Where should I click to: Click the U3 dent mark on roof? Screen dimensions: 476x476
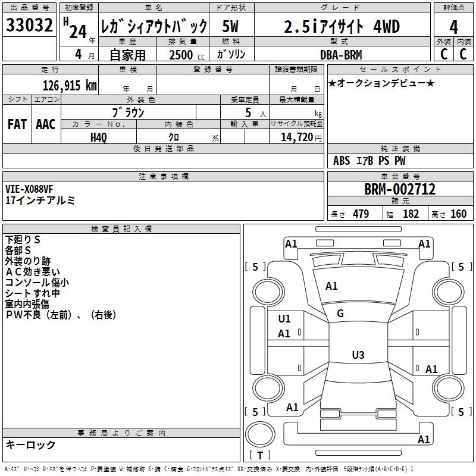[358, 355]
